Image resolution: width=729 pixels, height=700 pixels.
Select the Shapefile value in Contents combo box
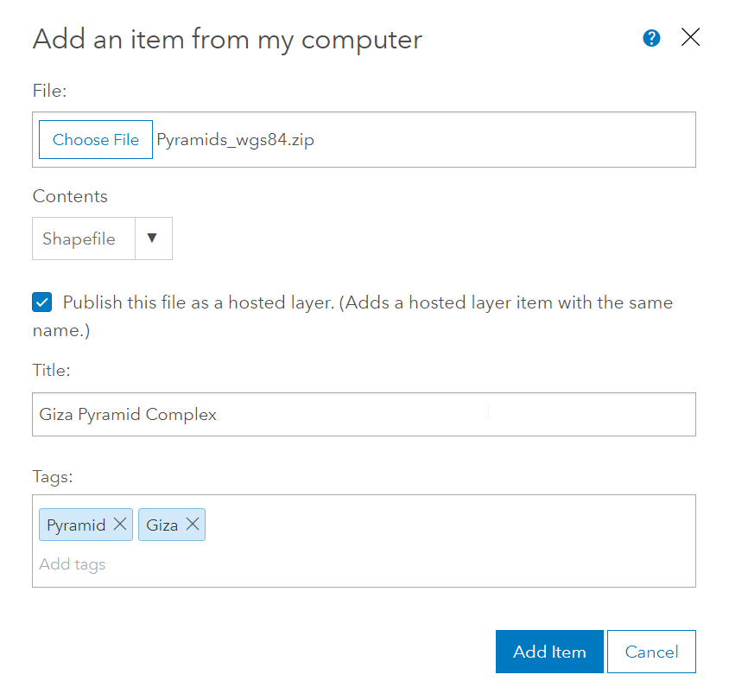pyautogui.click(x=79, y=239)
